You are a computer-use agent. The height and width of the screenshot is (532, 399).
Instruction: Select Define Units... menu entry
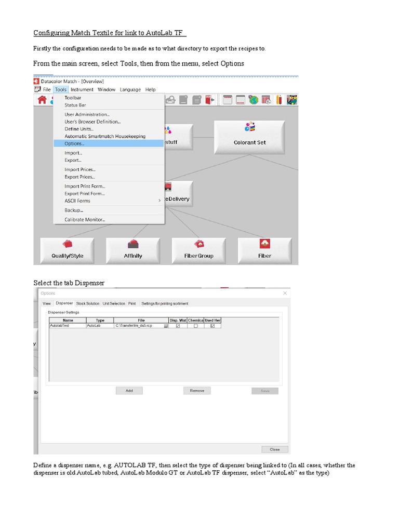tap(109, 129)
